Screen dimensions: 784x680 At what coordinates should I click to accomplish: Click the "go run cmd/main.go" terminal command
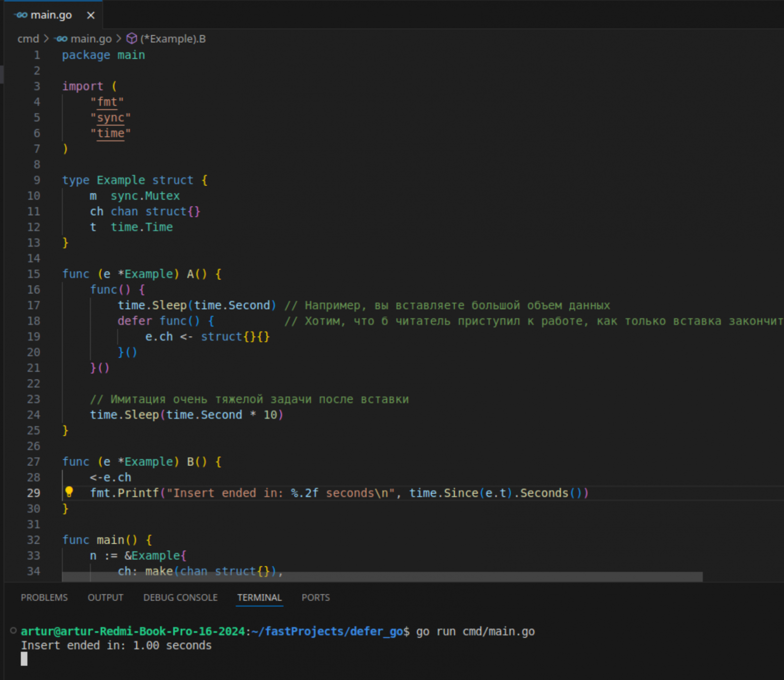pyautogui.click(x=475, y=631)
